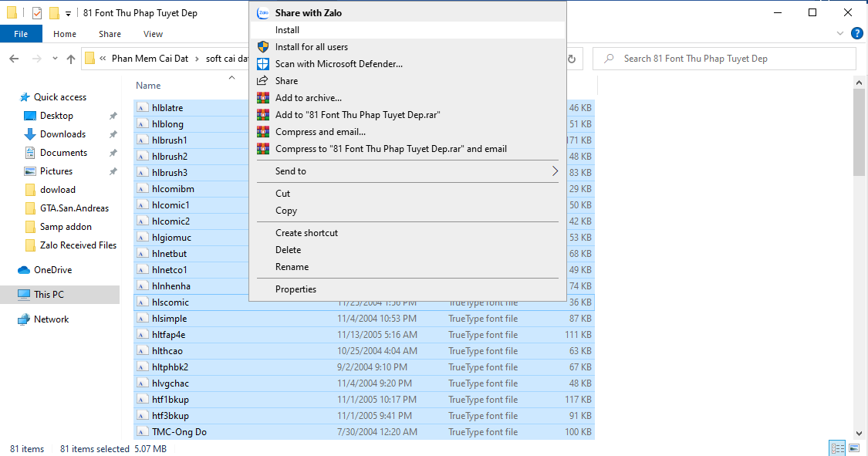Click the Zalo icon in context menu

coord(262,13)
